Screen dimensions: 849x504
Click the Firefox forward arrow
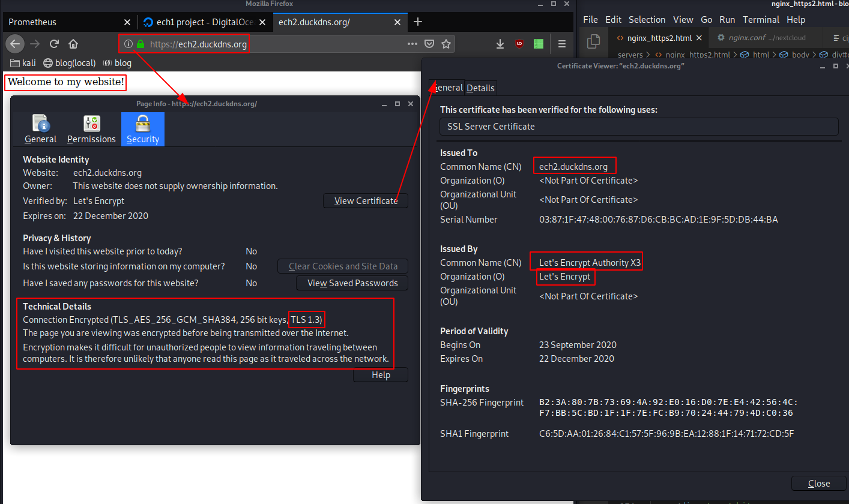35,44
